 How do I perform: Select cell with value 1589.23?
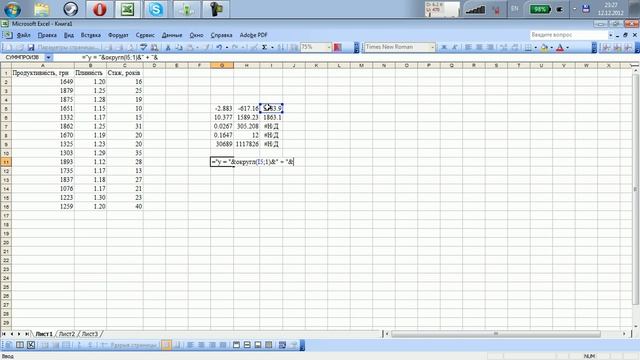pyautogui.click(x=247, y=118)
